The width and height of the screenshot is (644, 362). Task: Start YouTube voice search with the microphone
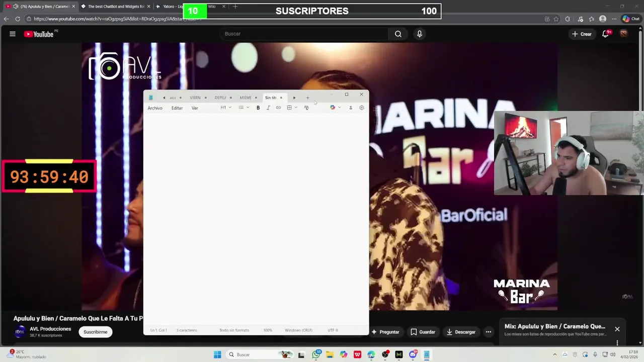point(419,34)
